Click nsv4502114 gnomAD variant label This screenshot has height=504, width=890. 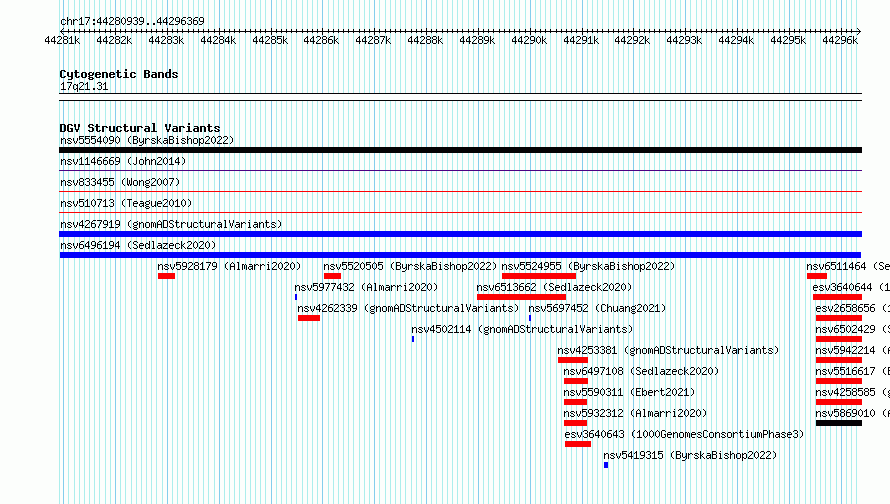point(522,329)
